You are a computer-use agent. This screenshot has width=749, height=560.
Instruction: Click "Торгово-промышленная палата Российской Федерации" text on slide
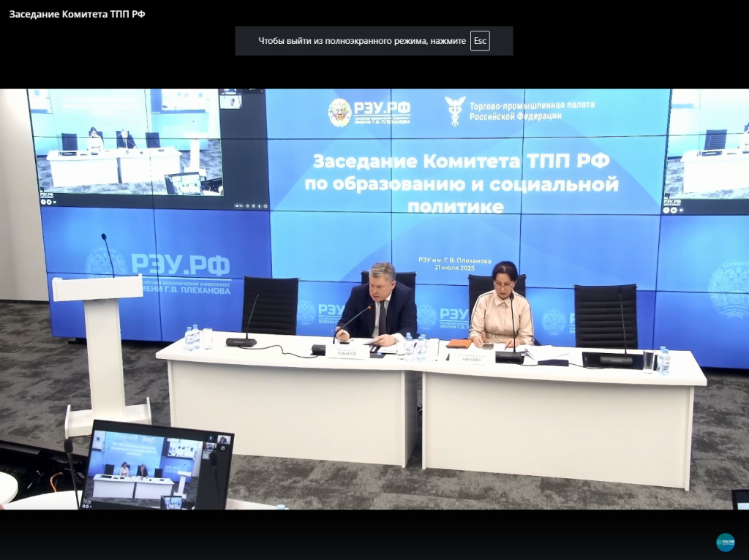(532, 111)
